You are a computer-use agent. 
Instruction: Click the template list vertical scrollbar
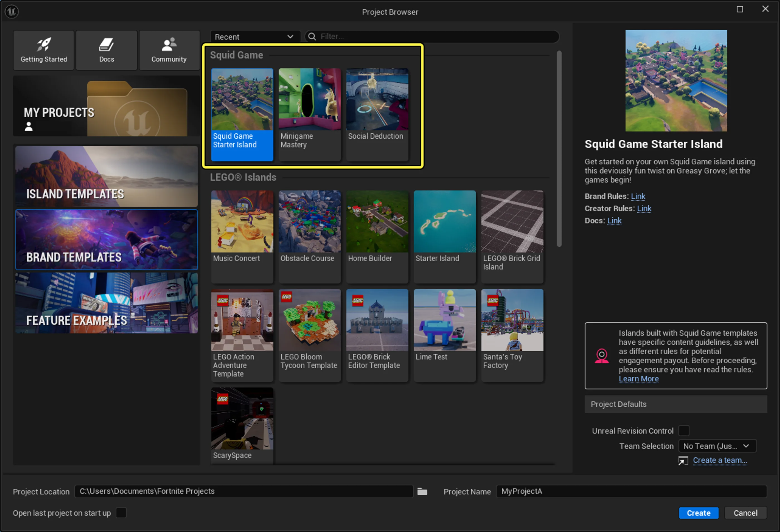click(x=559, y=149)
